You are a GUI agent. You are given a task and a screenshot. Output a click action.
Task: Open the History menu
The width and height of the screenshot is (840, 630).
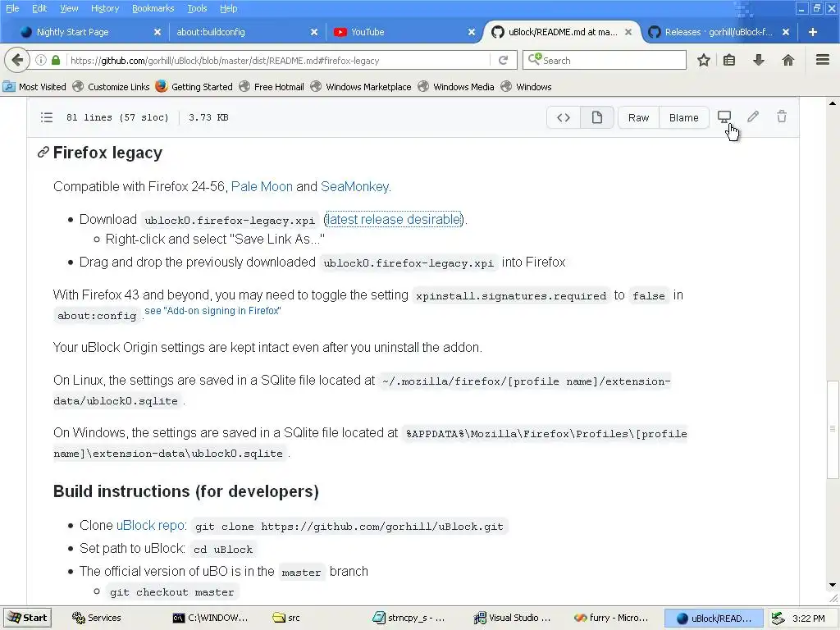click(x=105, y=8)
